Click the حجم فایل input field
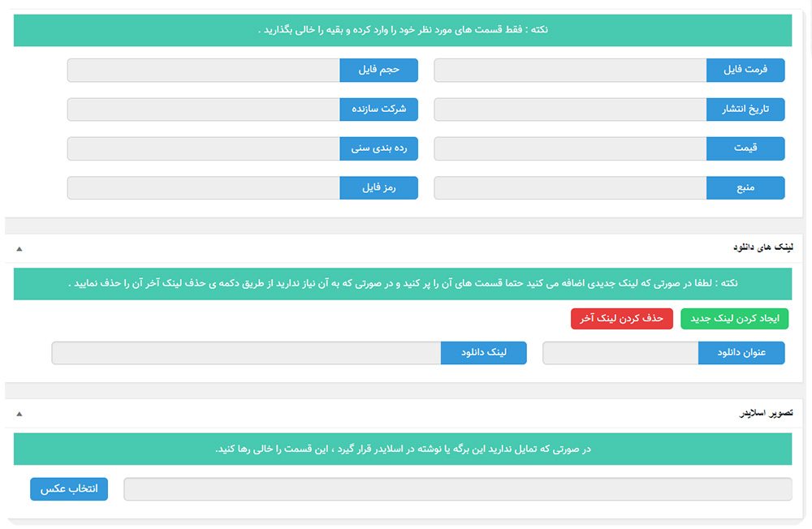Screen dimensions: 812x529 point(203,71)
